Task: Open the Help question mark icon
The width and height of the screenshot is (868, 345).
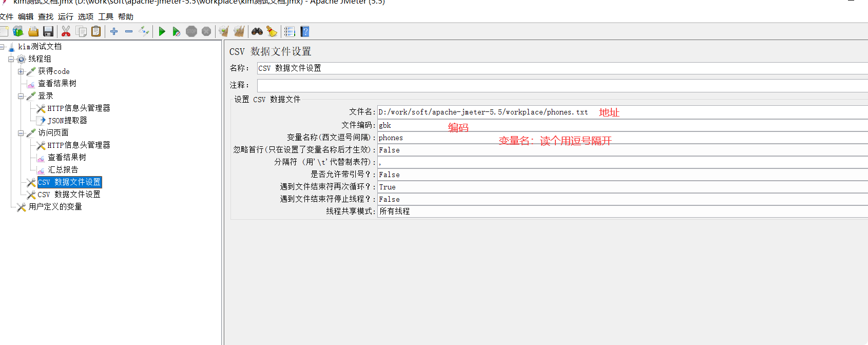Action: [x=305, y=32]
